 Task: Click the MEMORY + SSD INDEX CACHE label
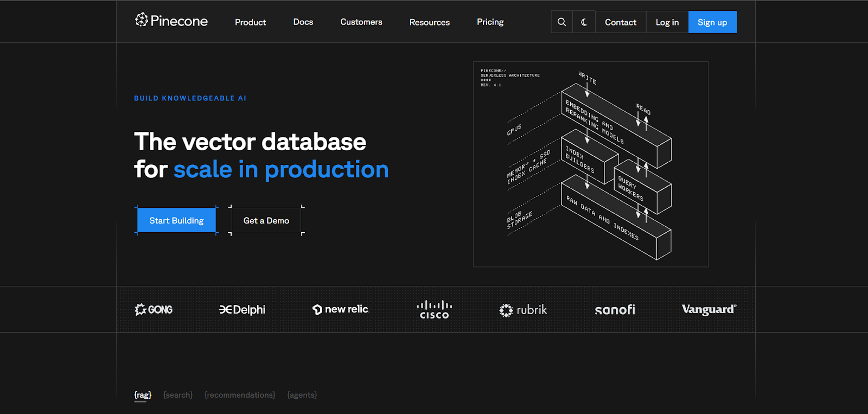(x=529, y=167)
